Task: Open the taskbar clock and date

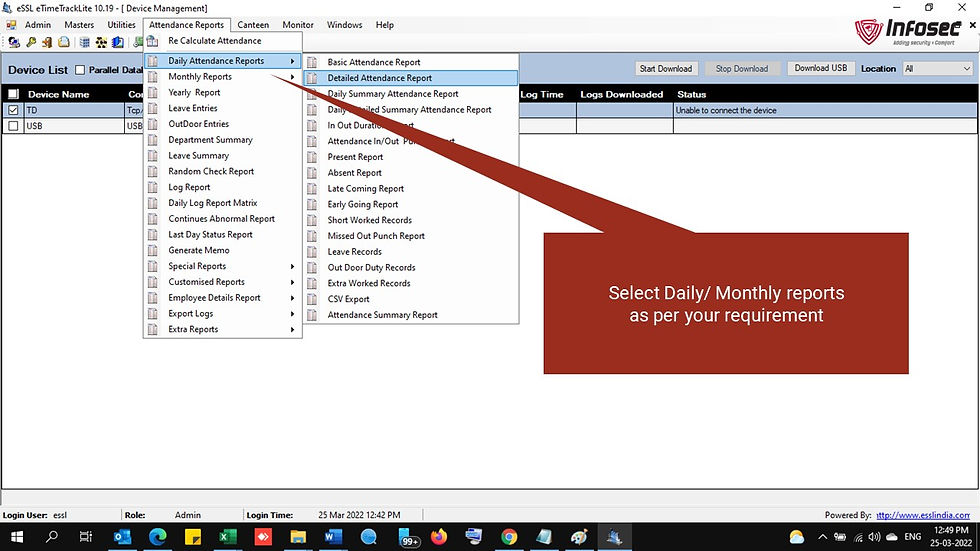Action: [x=951, y=537]
